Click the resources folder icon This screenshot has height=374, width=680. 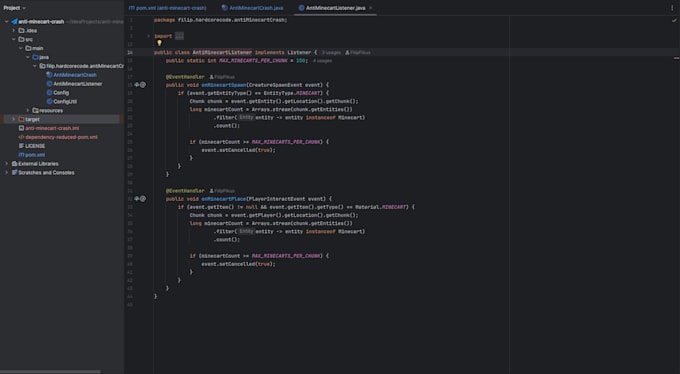click(35, 110)
